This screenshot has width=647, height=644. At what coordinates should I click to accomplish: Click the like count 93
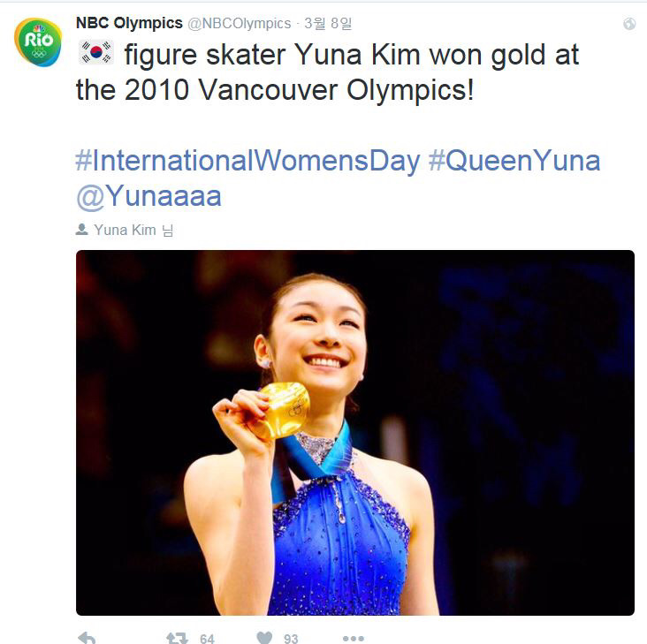[291, 638]
